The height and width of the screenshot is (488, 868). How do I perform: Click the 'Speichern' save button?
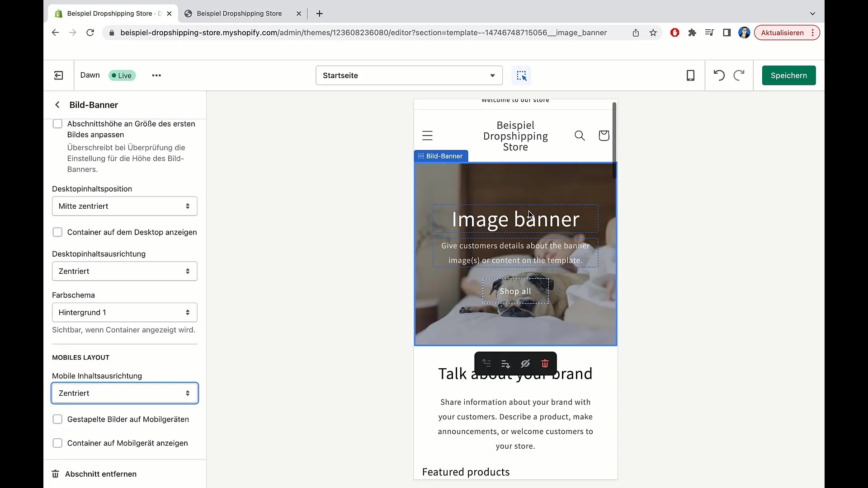(x=789, y=75)
